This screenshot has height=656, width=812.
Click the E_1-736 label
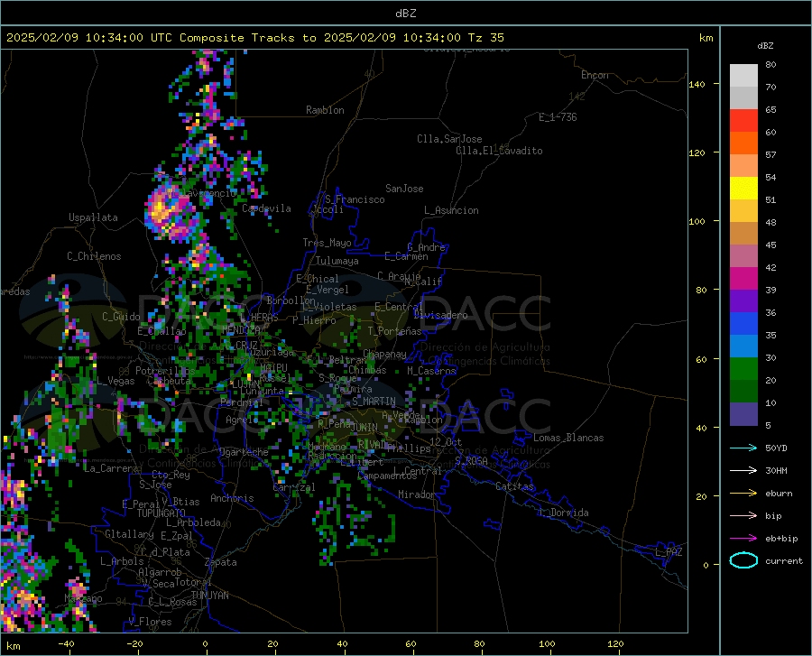(558, 117)
